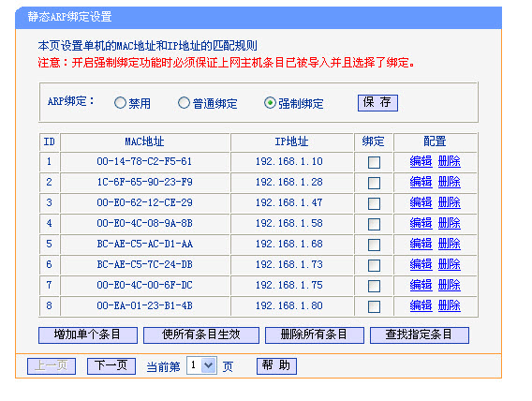
Task: Delete the entry 192.168.1.10 in first row
Action: pos(450,161)
